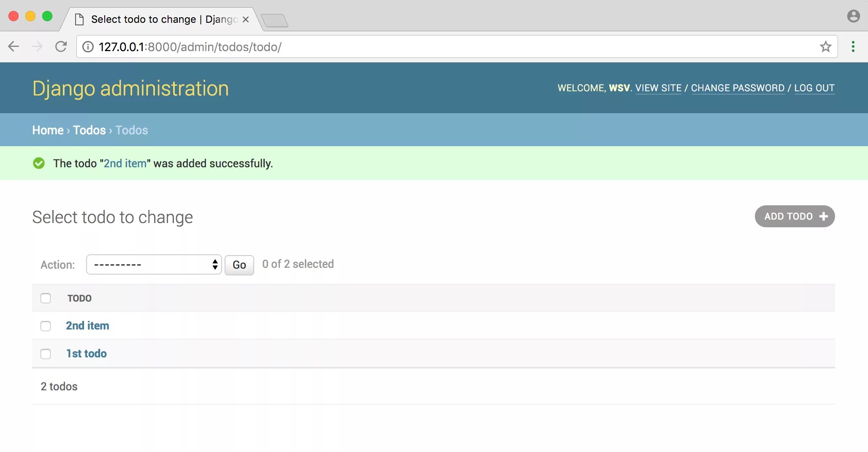Click the Add Todo button

click(x=795, y=216)
